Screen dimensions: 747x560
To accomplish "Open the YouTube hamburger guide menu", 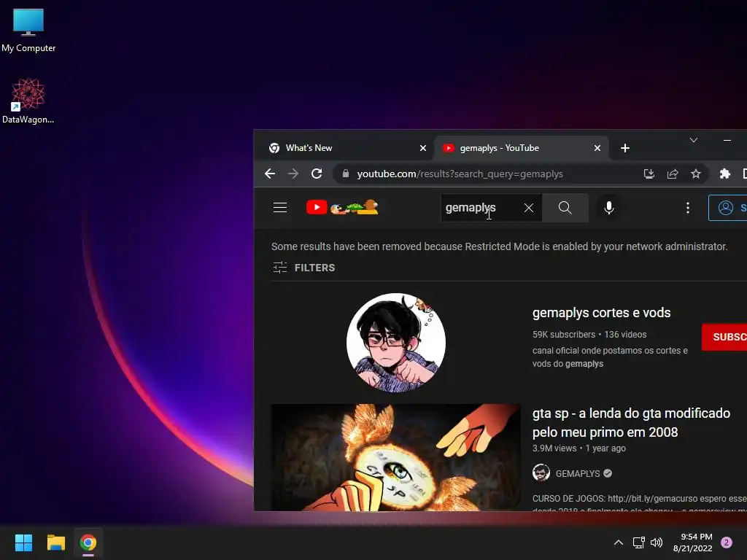I will [280, 208].
